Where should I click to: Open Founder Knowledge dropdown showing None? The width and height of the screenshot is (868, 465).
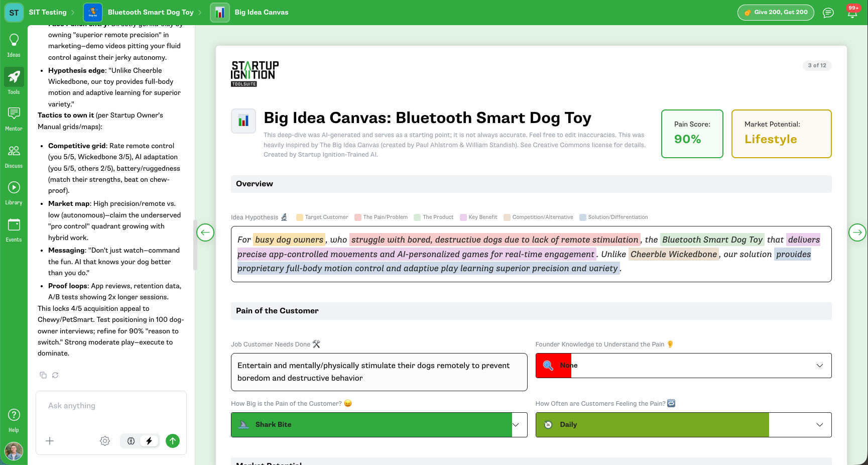[683, 366]
